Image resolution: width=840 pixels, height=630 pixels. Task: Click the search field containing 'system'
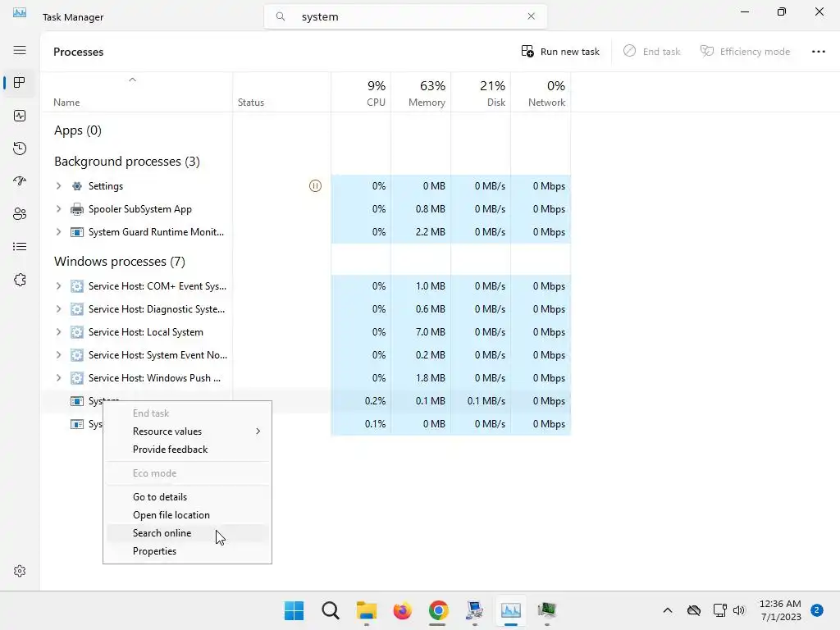tap(405, 16)
